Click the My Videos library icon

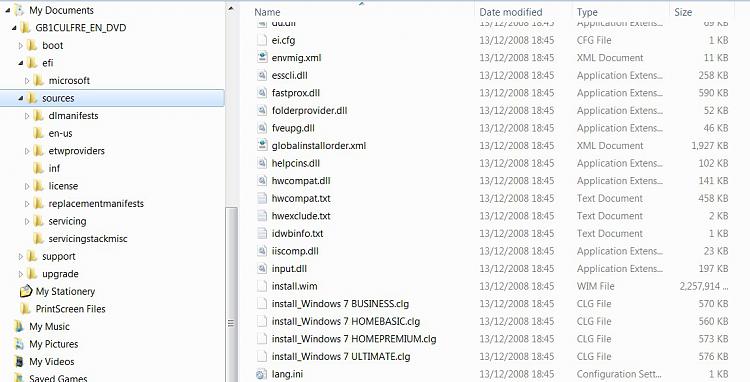pos(19,361)
